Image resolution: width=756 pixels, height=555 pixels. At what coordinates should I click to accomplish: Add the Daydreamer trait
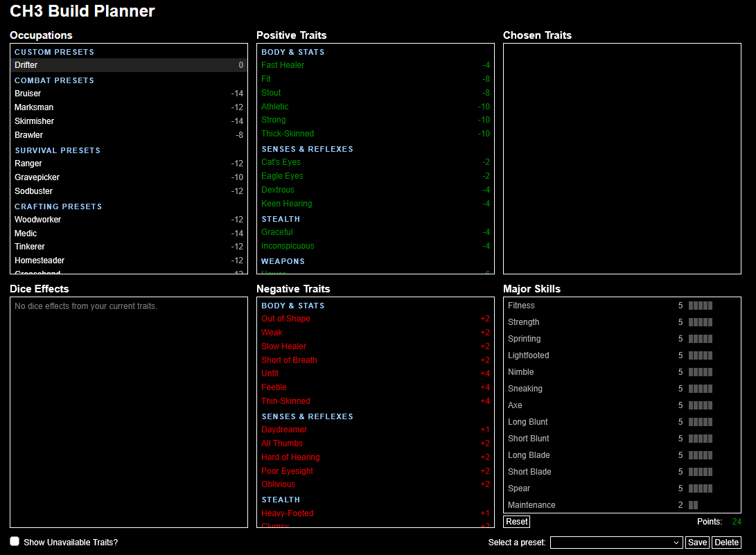(x=376, y=430)
